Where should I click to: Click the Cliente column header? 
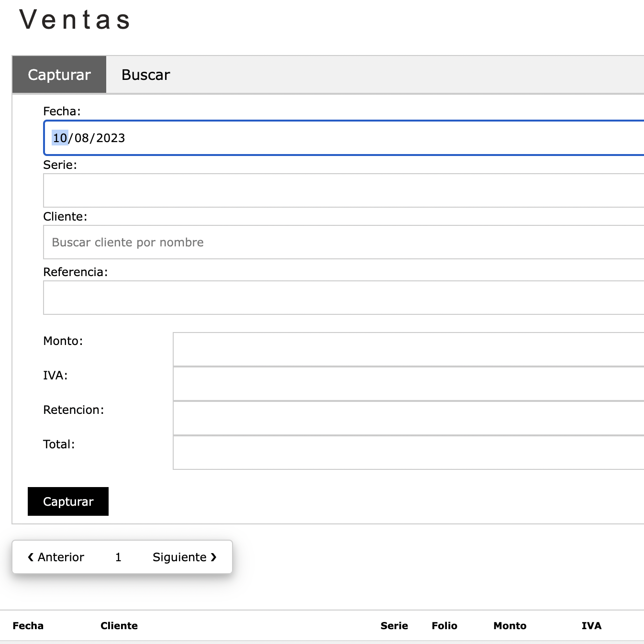coord(119,626)
